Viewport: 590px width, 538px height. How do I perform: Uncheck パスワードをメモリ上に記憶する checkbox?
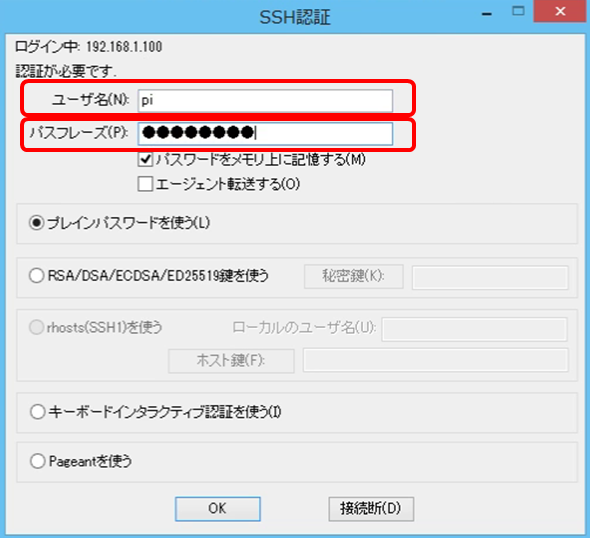point(145,160)
